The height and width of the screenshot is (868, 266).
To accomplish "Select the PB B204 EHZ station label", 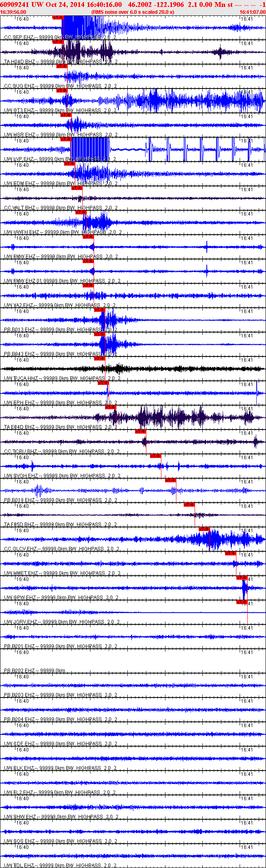I will pyautogui.click(x=60, y=719).
